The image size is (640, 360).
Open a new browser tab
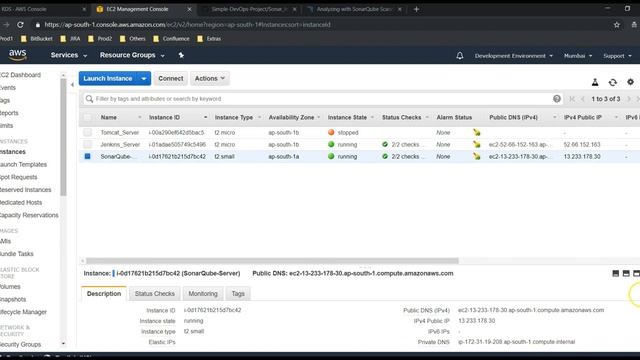[416, 9]
